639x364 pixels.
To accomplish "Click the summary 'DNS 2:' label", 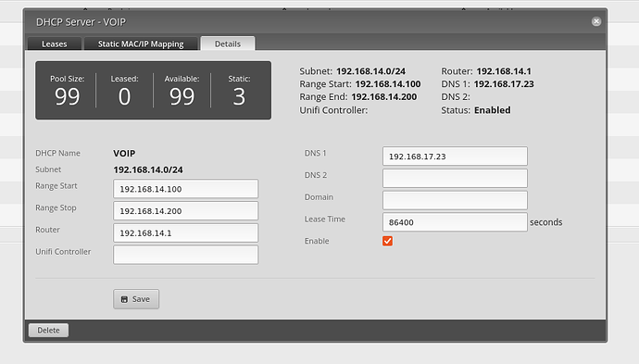I will [x=456, y=97].
